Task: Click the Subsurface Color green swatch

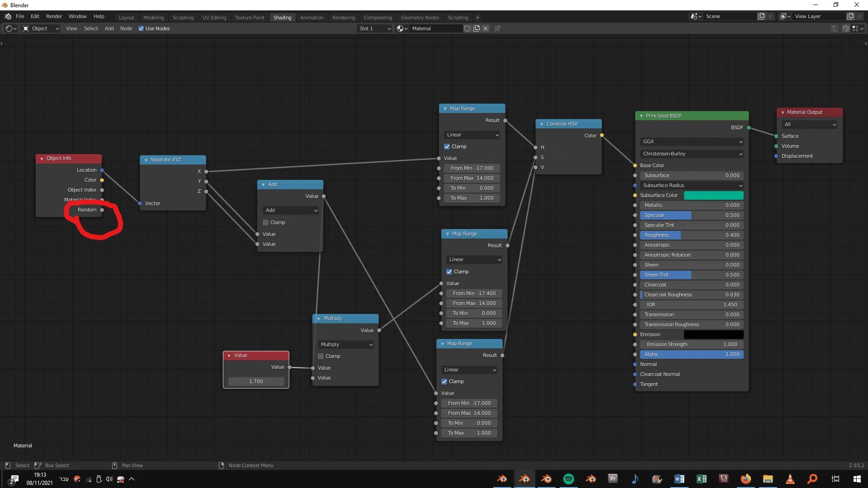Action: pyautogui.click(x=713, y=195)
